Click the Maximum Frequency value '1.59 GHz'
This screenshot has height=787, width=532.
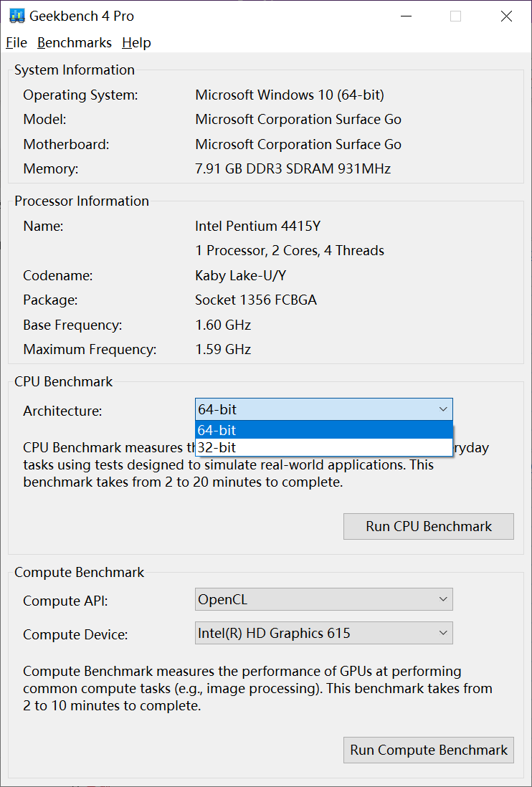click(223, 349)
